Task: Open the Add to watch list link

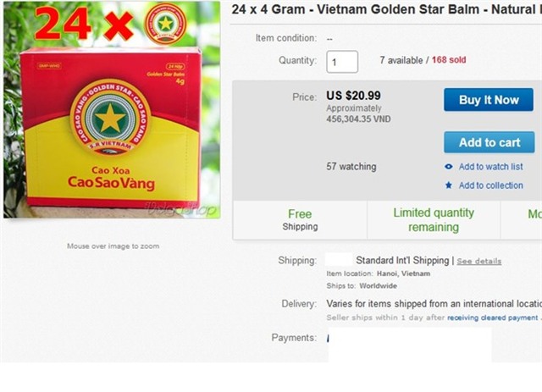Action: click(x=490, y=167)
